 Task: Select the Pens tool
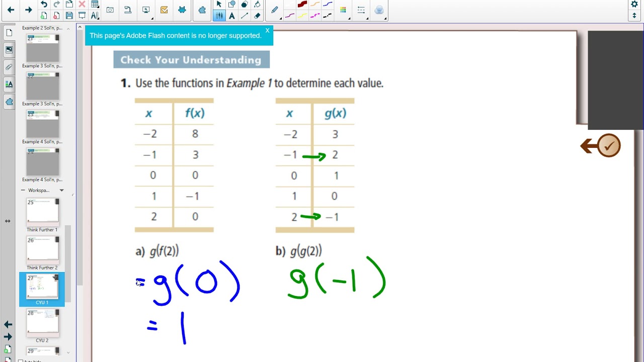(x=219, y=16)
